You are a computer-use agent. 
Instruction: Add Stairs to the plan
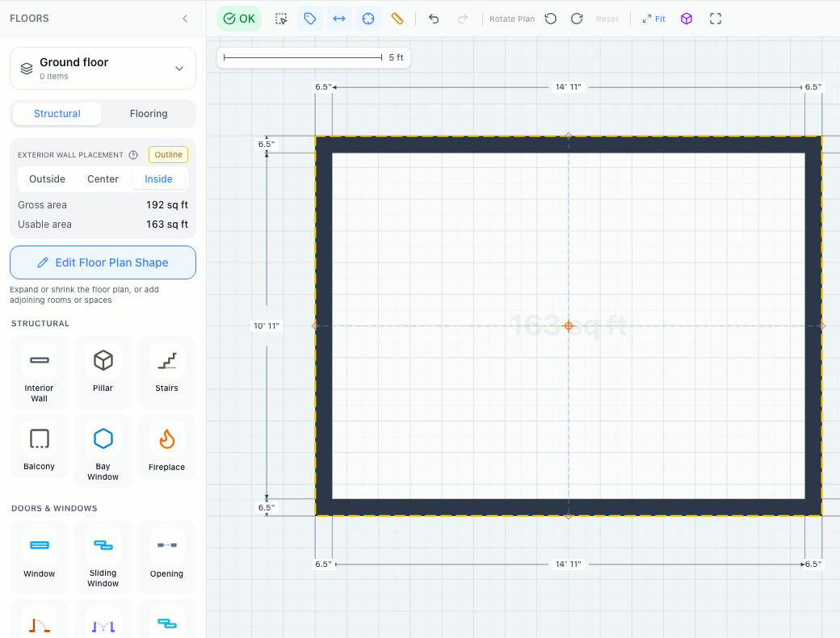(166, 373)
